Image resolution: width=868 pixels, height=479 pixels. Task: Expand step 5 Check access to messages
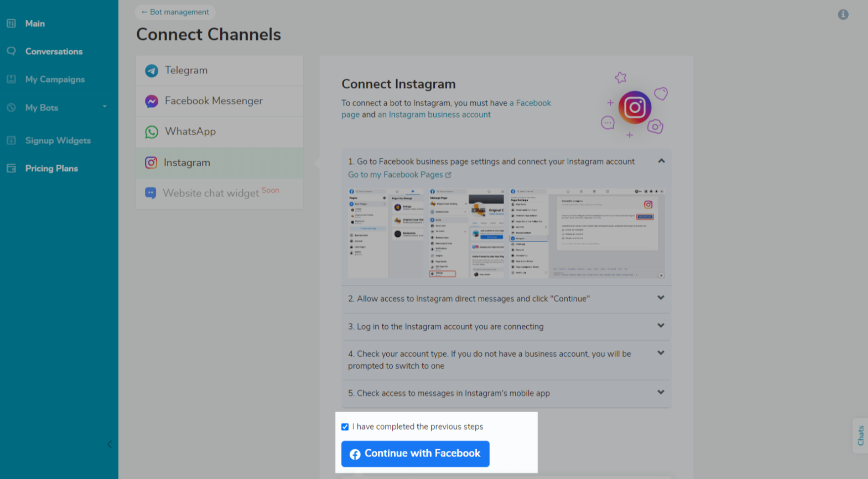661,392
